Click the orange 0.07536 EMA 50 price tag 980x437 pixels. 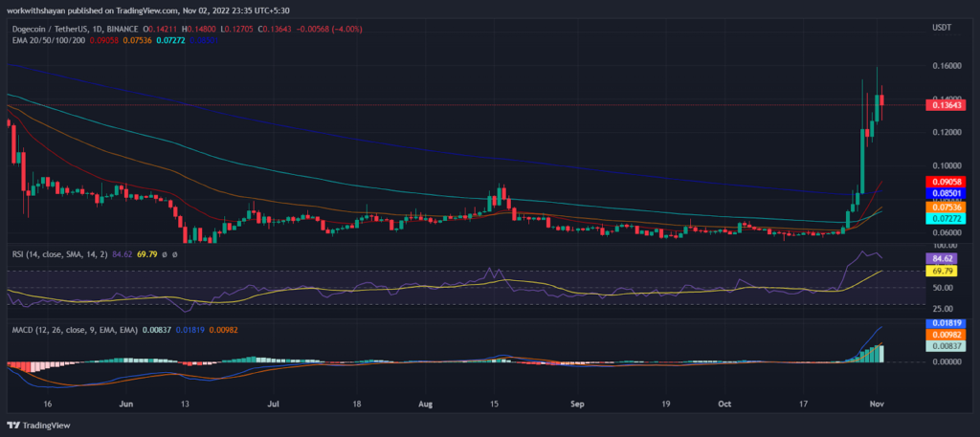946,208
